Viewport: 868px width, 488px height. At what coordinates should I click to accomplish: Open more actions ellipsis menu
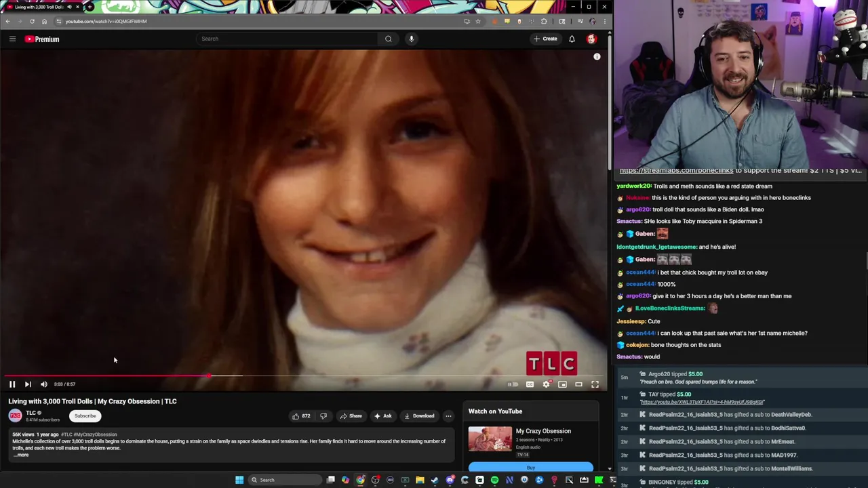[448, 416]
